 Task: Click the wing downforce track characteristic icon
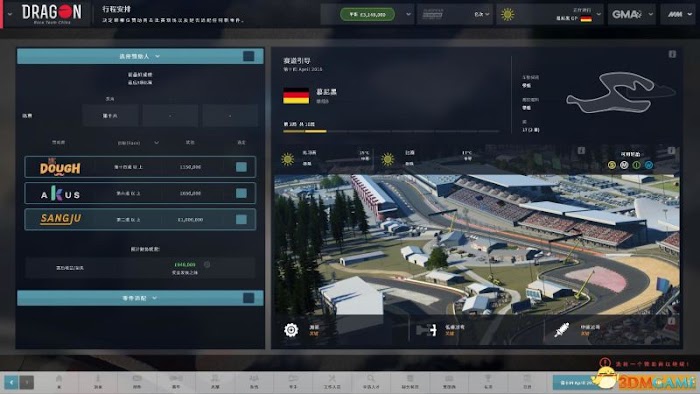click(x=426, y=330)
